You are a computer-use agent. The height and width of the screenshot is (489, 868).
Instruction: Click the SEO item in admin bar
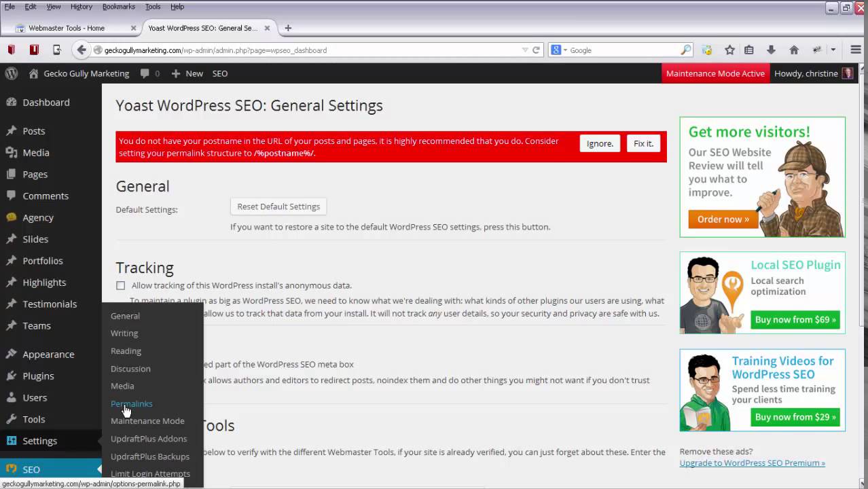click(x=220, y=73)
